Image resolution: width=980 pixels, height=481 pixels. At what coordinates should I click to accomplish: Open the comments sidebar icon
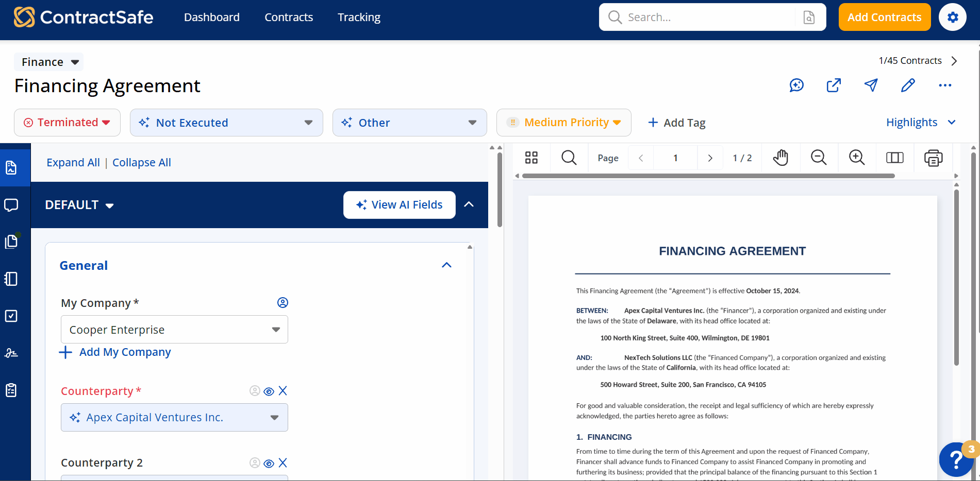[11, 205]
